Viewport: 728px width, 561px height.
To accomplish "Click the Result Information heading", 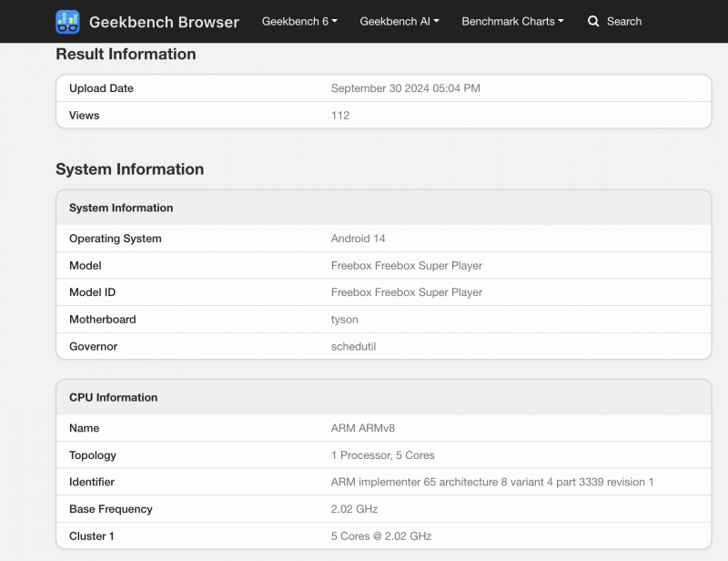I will point(126,55).
